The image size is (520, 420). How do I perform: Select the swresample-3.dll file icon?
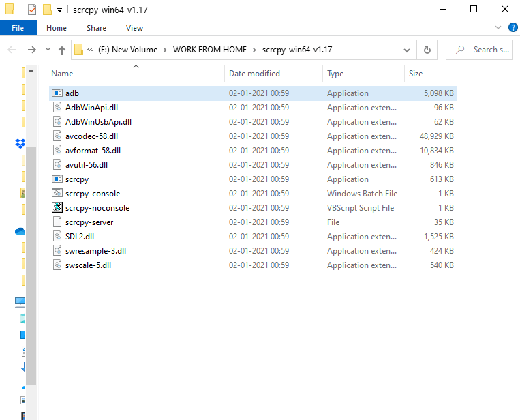[57, 250]
